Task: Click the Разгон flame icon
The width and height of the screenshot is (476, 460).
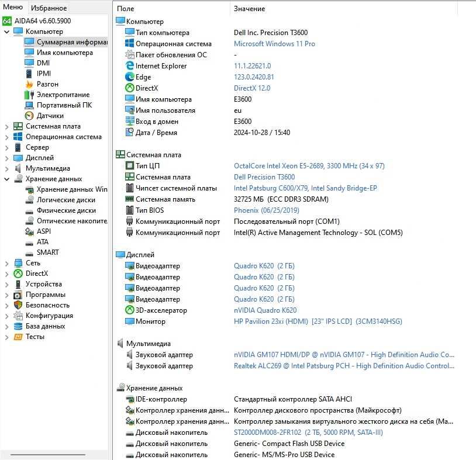Action: (x=29, y=84)
